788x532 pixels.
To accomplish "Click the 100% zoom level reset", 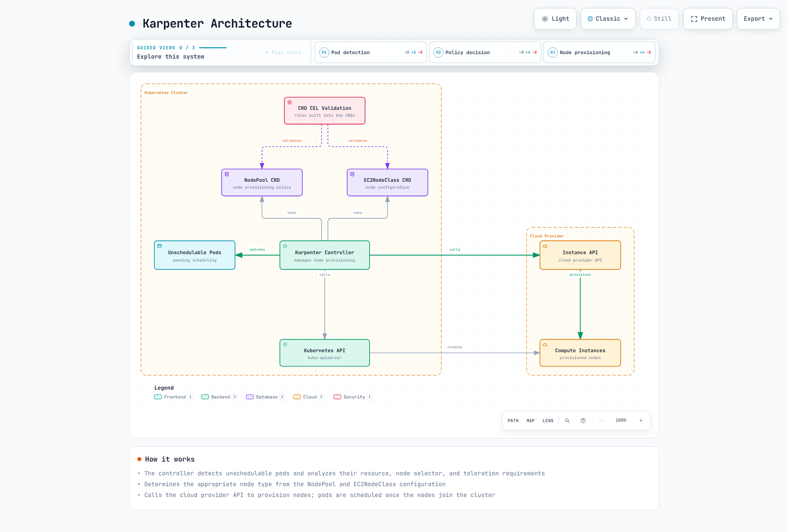I will (x=621, y=421).
